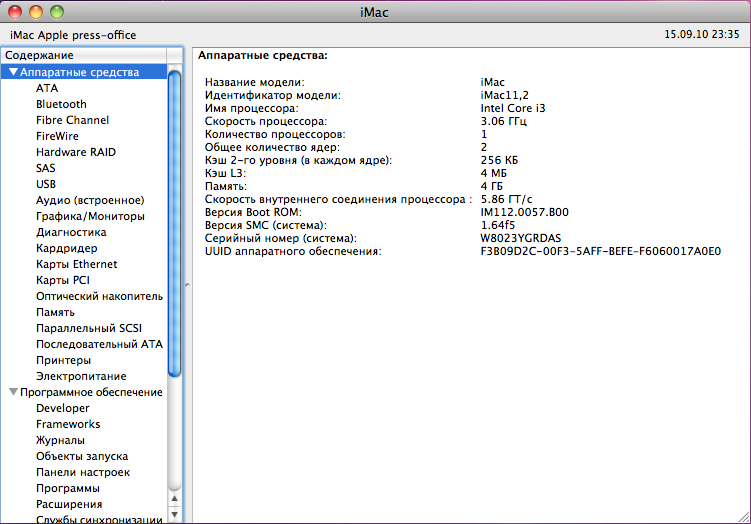Click the sidebar vertical scrollbar thumb

(x=174, y=223)
